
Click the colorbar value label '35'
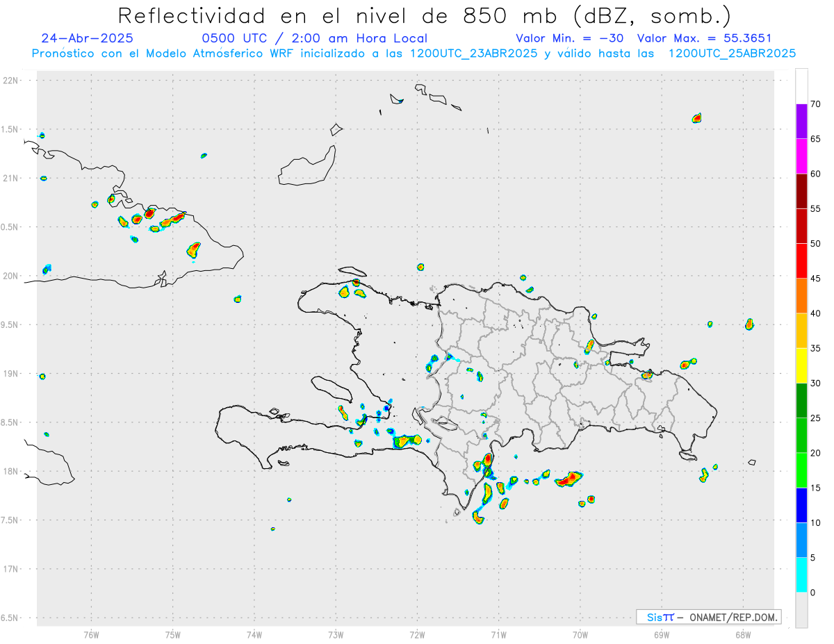pos(815,348)
